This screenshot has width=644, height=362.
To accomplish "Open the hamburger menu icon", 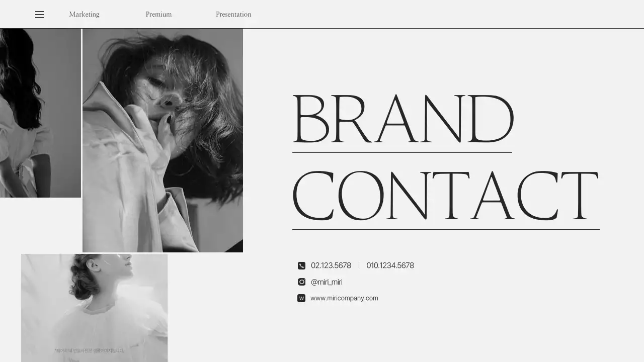I will pyautogui.click(x=39, y=15).
